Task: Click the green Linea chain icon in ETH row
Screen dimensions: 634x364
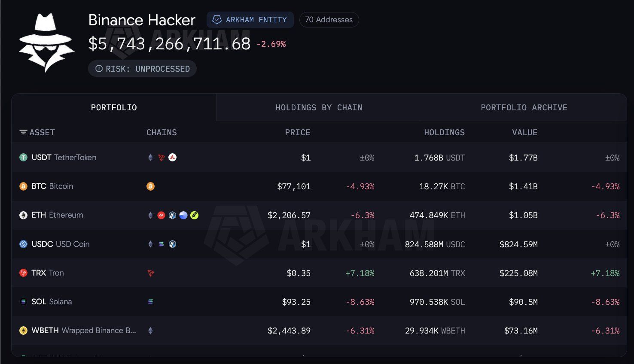Action: point(195,215)
